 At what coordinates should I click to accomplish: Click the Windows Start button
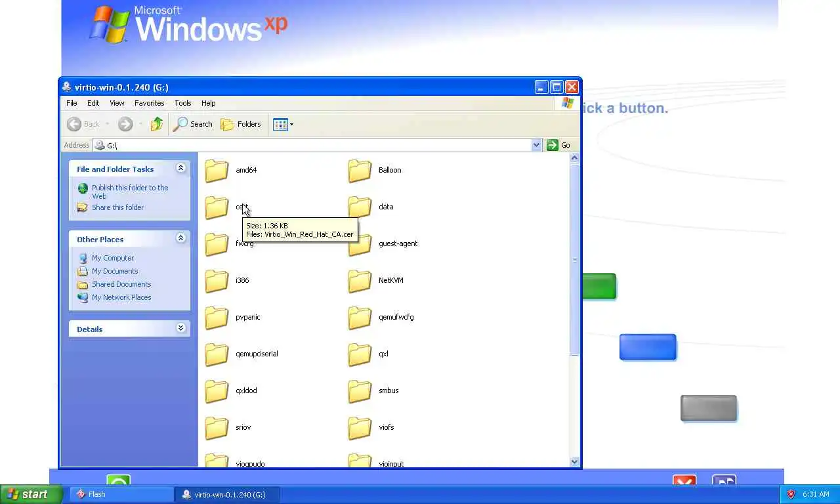click(31, 495)
